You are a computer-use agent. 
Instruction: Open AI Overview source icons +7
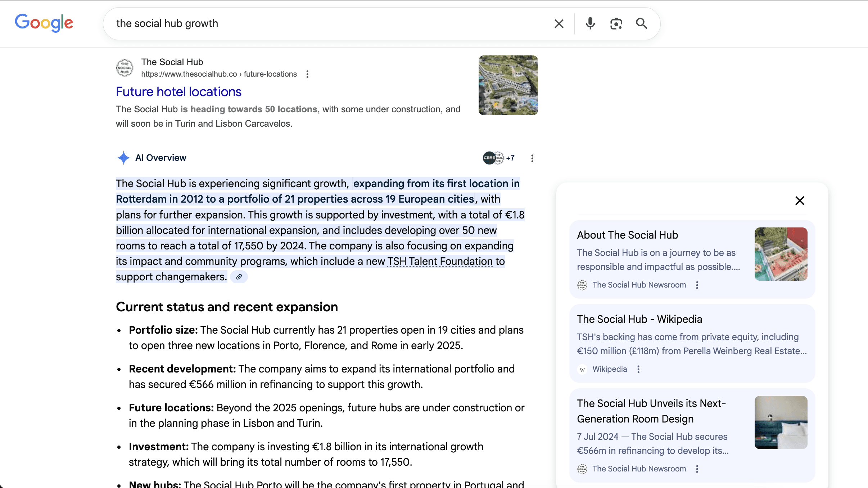[x=499, y=158]
